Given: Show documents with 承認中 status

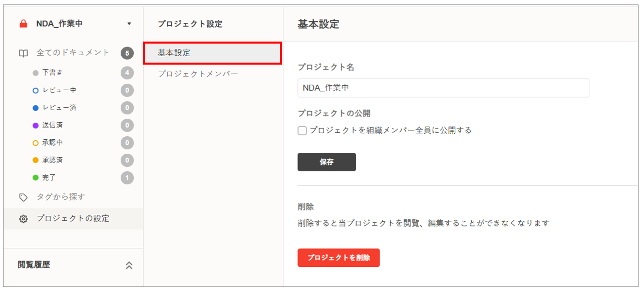Looking at the screenshot, I should [x=53, y=143].
